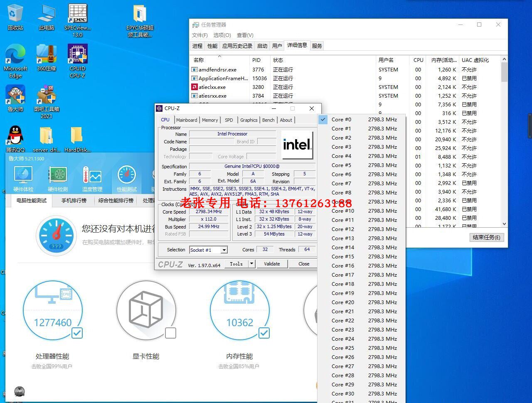Open the HardDisk... folder on the desktop

[x=78, y=139]
